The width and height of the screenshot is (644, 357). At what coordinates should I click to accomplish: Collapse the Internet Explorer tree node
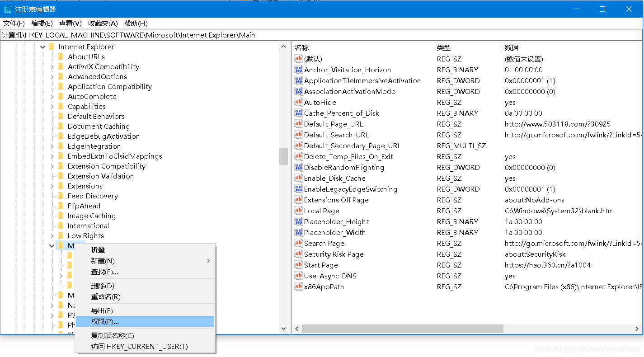pos(43,47)
